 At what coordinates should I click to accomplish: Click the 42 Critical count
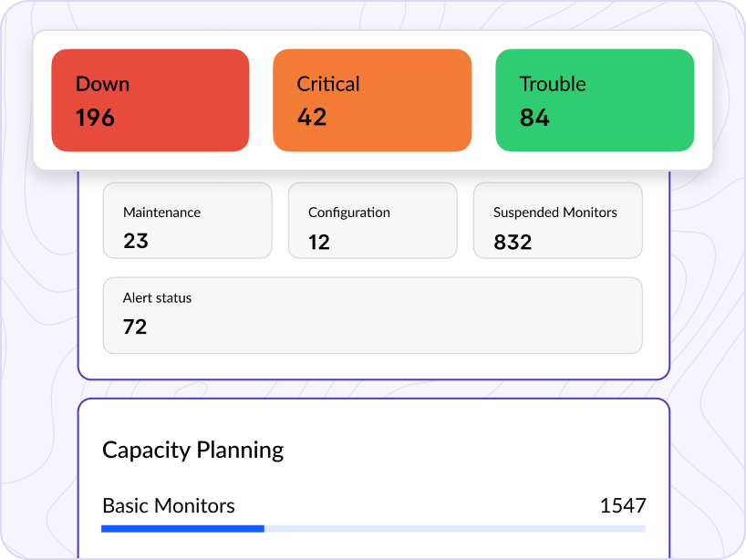(312, 118)
